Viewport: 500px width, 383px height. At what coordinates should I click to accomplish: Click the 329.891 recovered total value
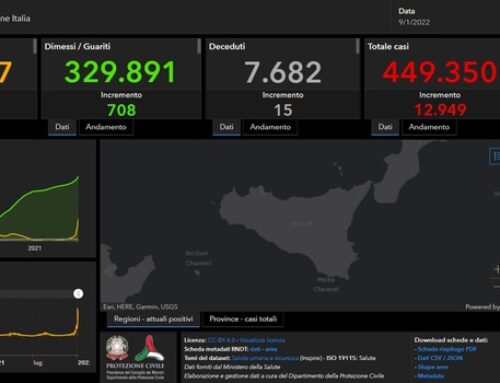pyautogui.click(x=120, y=72)
